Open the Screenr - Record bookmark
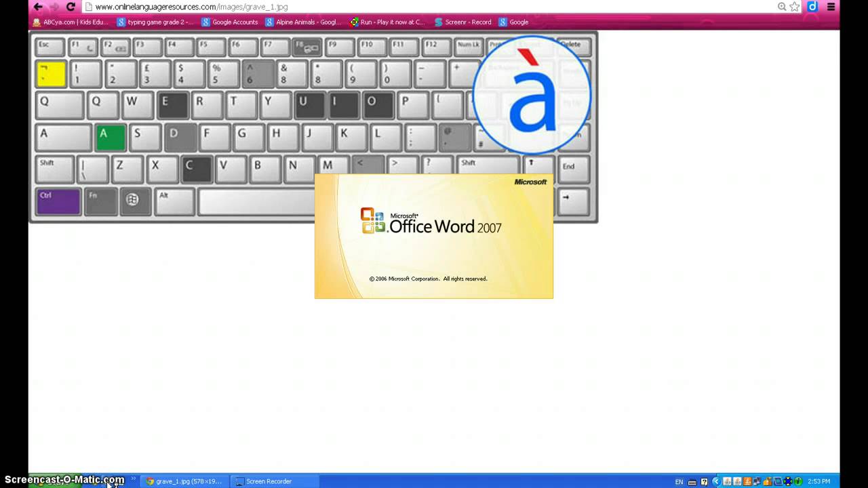This screenshot has height=488, width=868. (462, 22)
